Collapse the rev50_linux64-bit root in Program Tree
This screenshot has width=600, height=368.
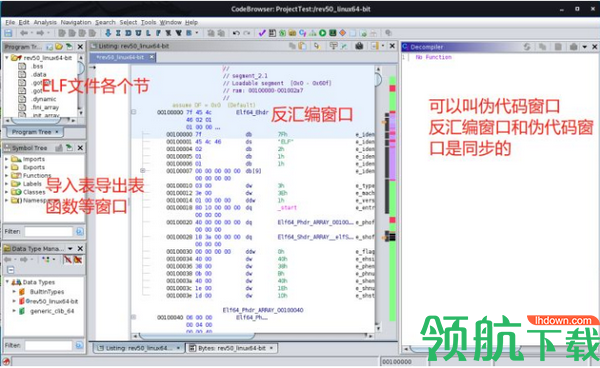click(7, 58)
